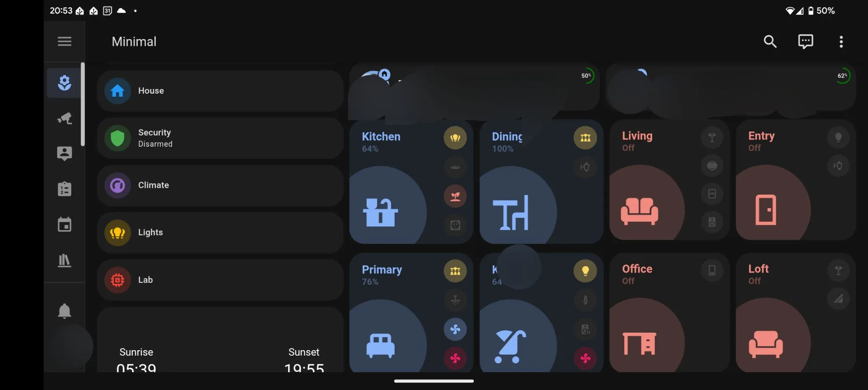Open the Office desk room card
This screenshot has height=390, width=868.
(x=669, y=313)
